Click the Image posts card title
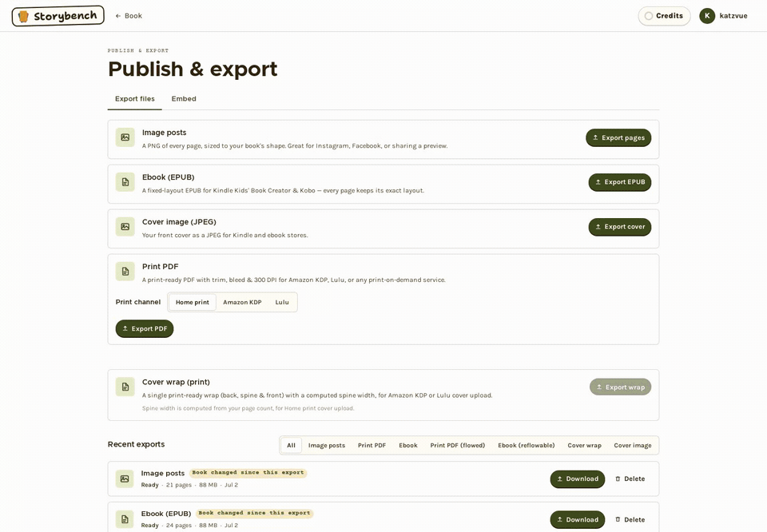This screenshot has height=532, width=767. pyautogui.click(x=164, y=133)
